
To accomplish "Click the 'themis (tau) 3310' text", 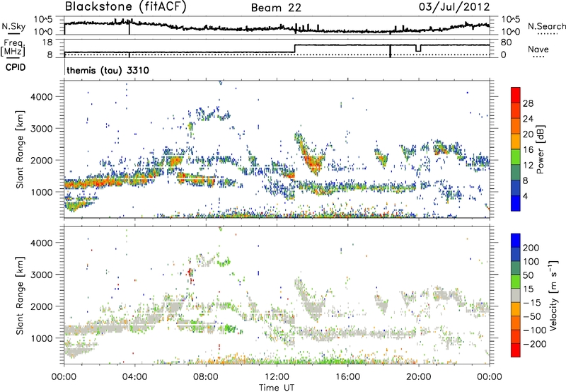I will coord(108,70).
